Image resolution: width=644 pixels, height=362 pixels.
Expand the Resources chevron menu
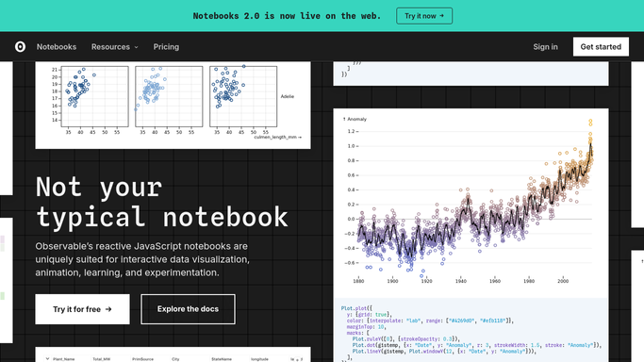(x=137, y=47)
